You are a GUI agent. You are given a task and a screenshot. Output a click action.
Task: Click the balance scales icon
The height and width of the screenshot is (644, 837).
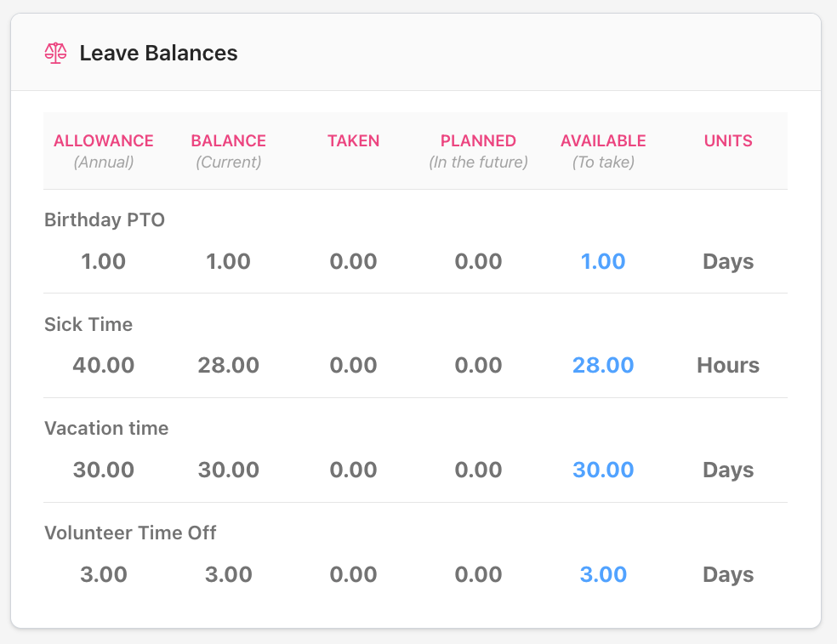[55, 54]
